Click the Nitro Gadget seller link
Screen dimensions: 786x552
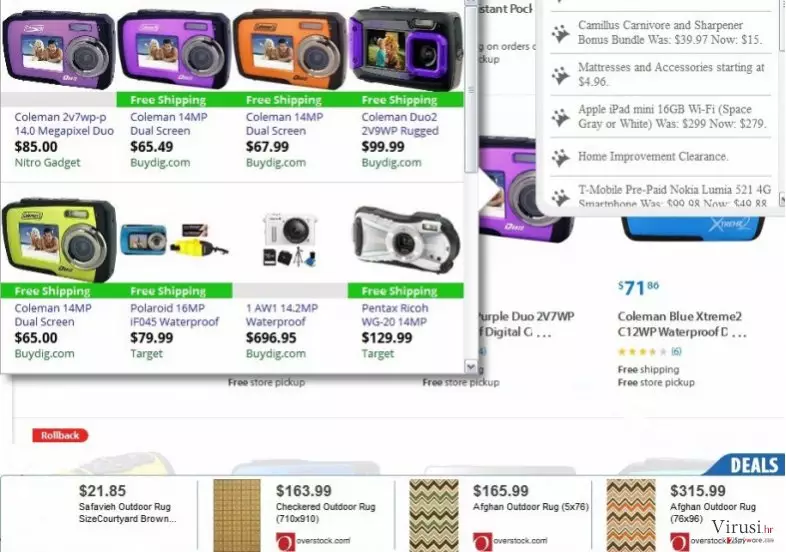tap(48, 162)
